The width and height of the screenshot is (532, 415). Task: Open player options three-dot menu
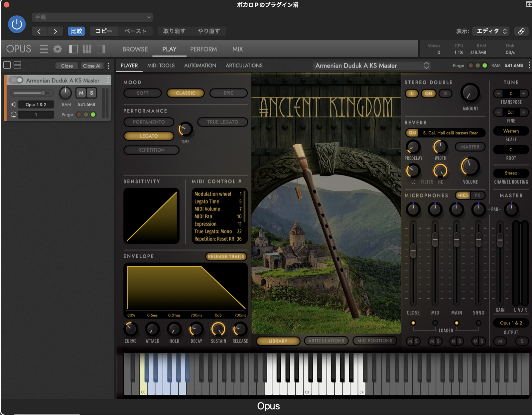(x=529, y=65)
